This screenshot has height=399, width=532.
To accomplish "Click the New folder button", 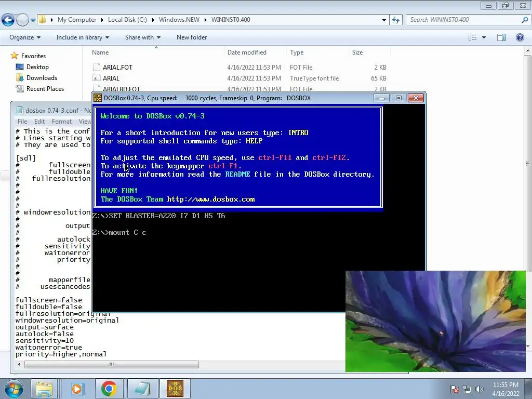I will click(192, 37).
